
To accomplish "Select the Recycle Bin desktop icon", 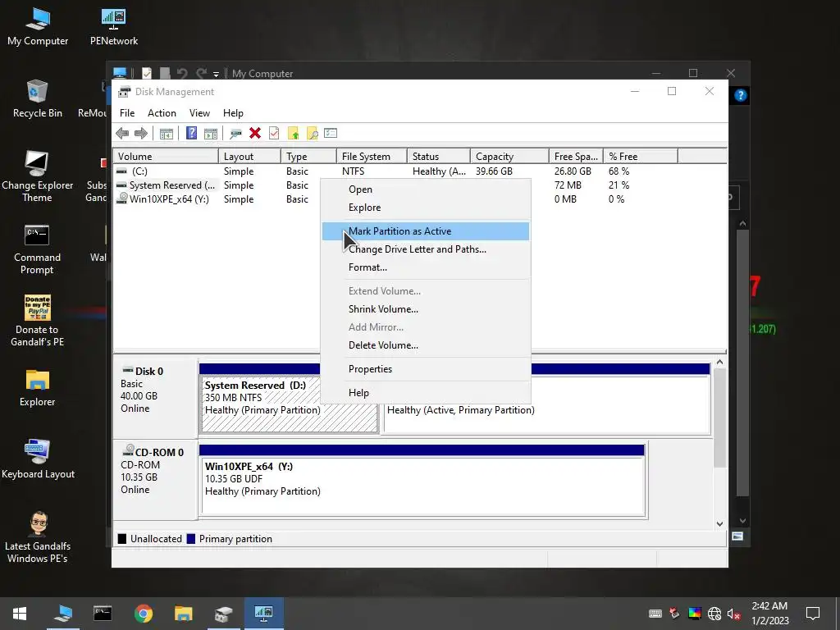I will pos(38,98).
